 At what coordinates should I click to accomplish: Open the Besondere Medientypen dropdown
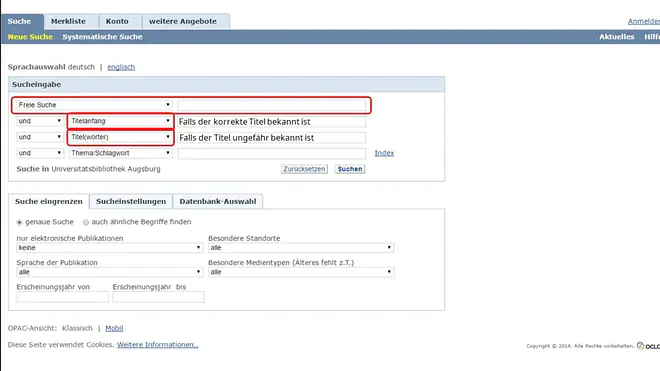pyautogui.click(x=301, y=272)
